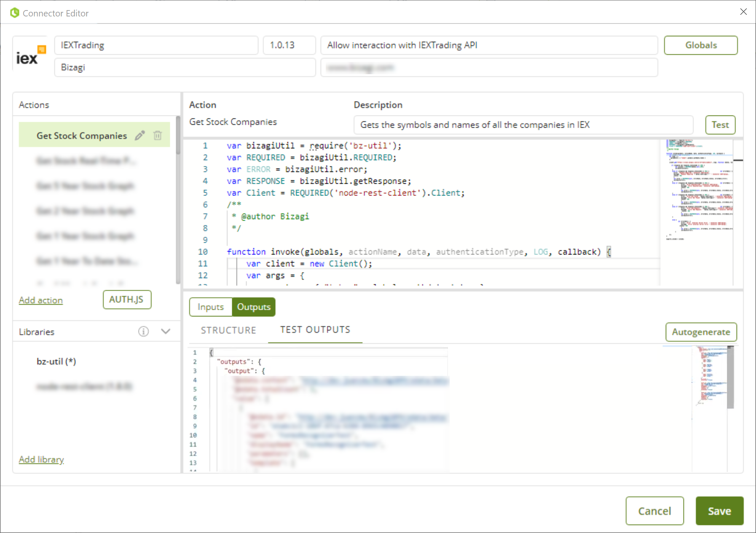Click the iex connector logo

(x=30, y=56)
